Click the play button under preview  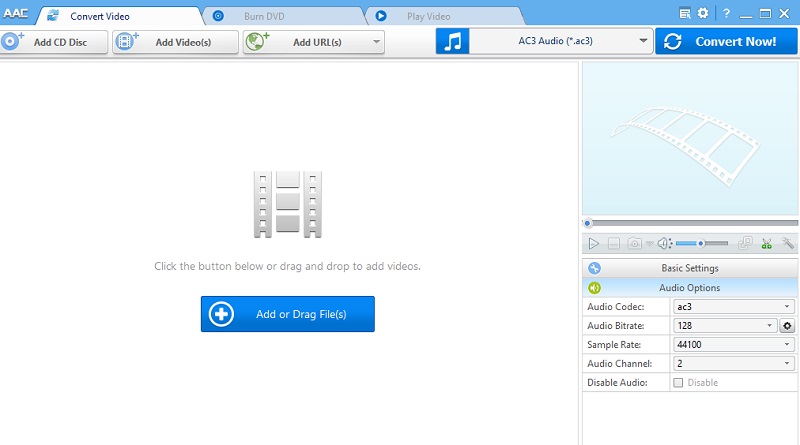pyautogui.click(x=593, y=243)
